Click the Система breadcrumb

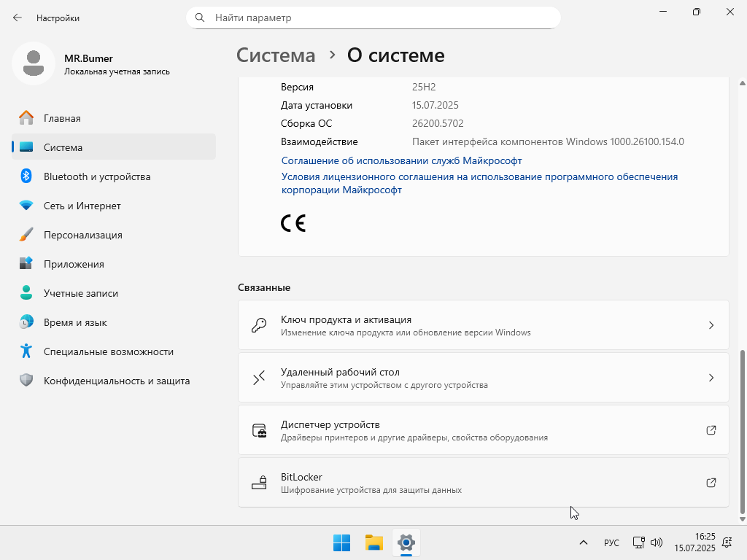[x=276, y=55]
